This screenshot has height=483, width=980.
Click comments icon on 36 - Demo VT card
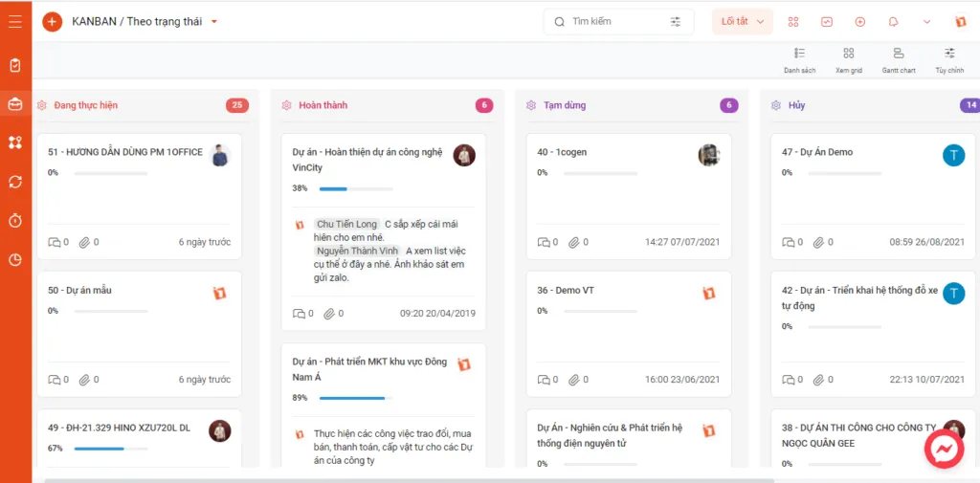(544, 380)
